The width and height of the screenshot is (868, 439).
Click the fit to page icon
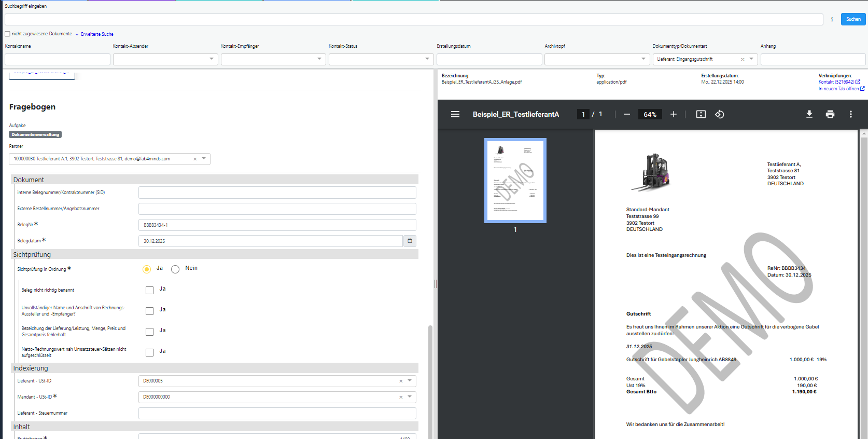click(701, 114)
